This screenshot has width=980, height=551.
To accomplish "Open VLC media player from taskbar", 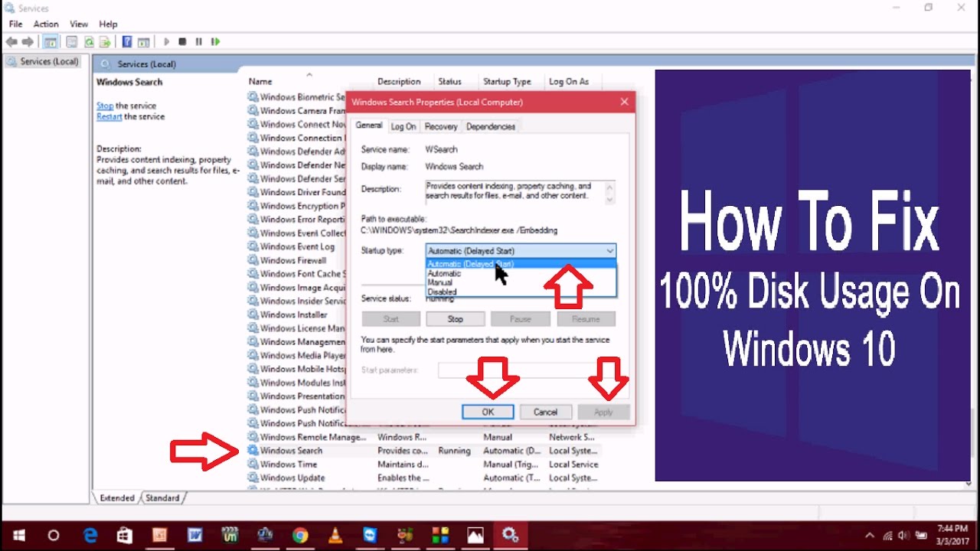I will (335, 535).
